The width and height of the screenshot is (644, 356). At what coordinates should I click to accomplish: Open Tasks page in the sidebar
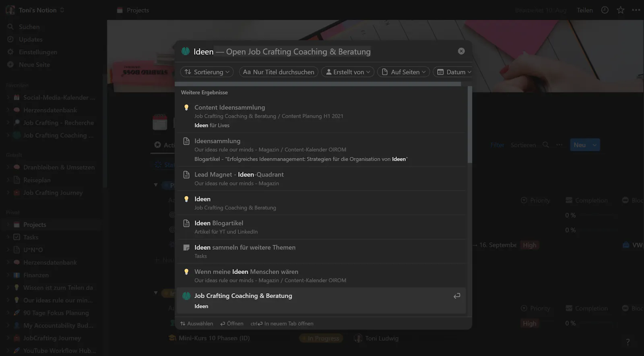click(x=31, y=237)
